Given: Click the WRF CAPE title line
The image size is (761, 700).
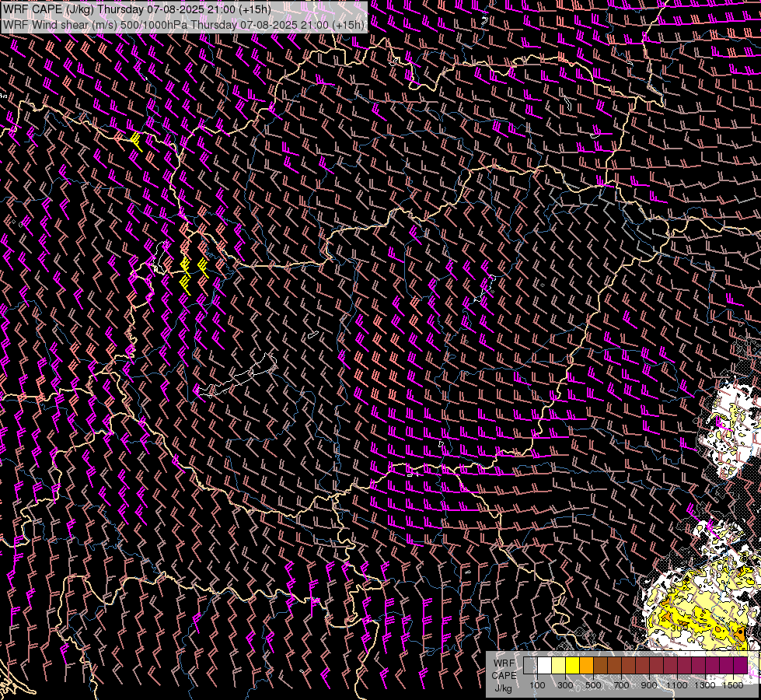Looking at the screenshot, I should coord(137,9).
